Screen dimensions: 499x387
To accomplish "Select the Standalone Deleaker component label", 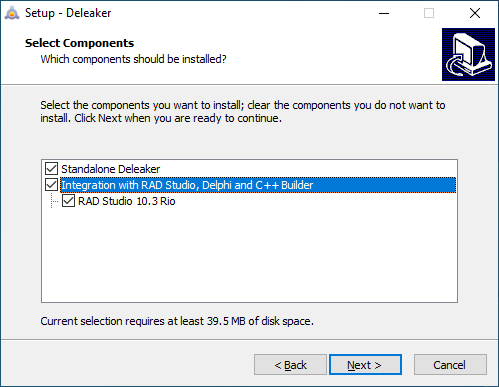I will click(111, 169).
